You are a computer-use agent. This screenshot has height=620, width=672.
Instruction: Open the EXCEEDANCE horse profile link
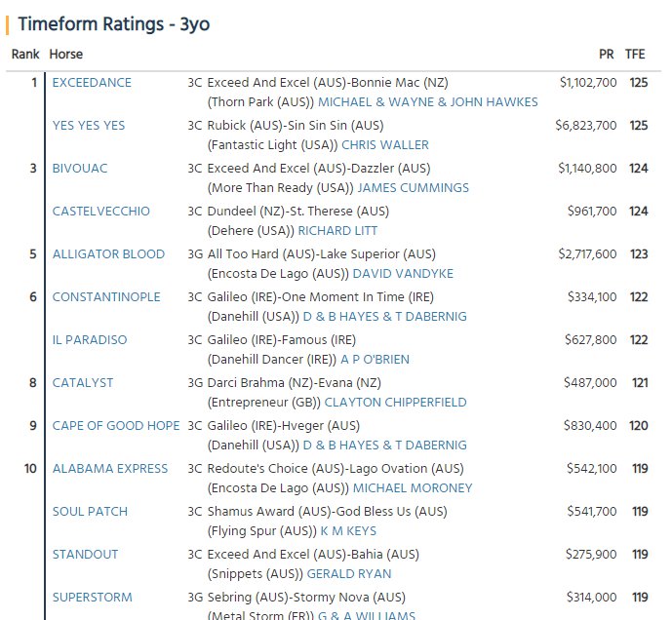[x=92, y=83]
